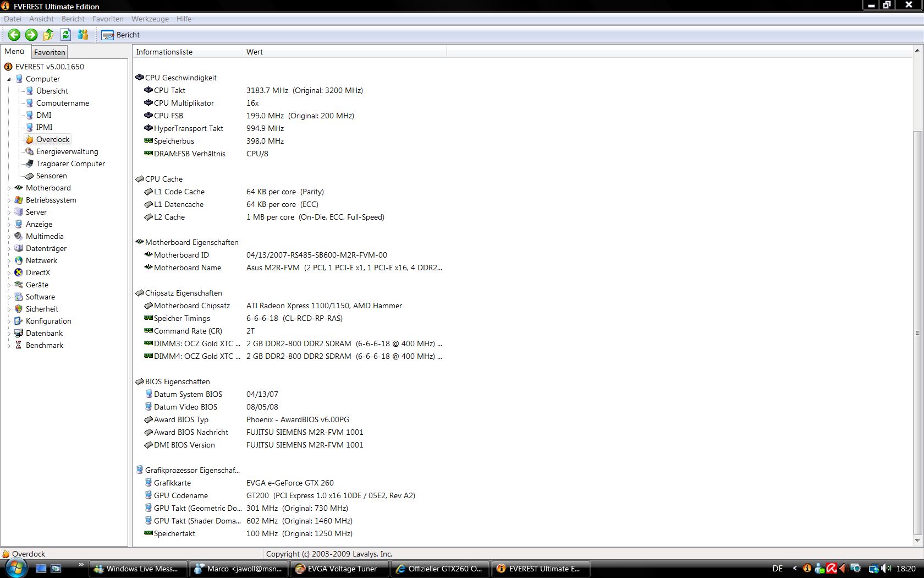924x578 pixels.
Task: Click the vertical scrollbar thumb in the info list
Action: click(917, 332)
